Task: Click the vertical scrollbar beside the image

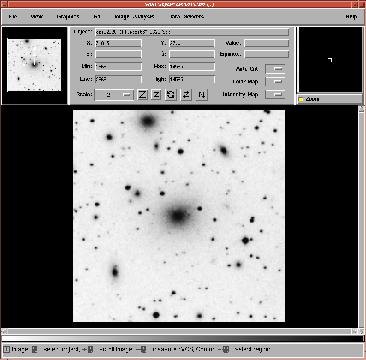Action: pos(361,217)
